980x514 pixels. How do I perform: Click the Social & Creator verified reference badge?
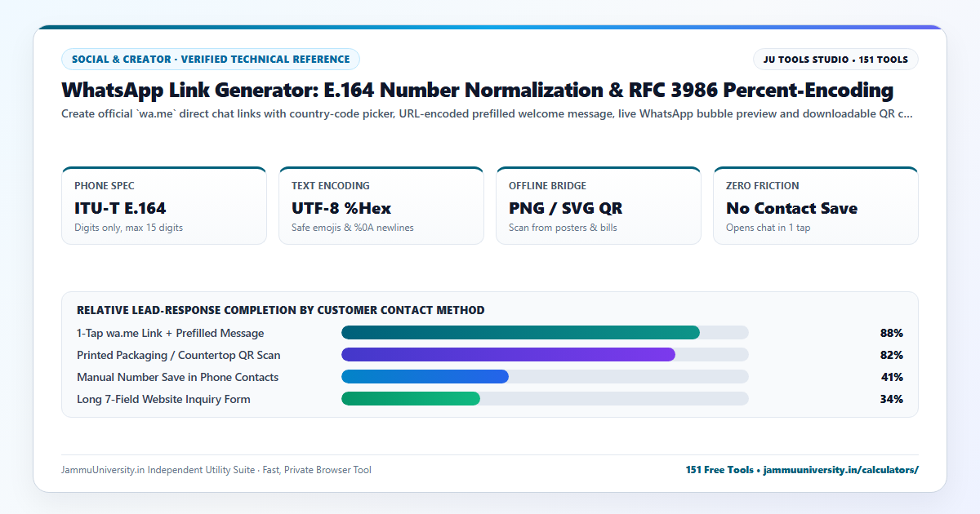[x=211, y=60]
